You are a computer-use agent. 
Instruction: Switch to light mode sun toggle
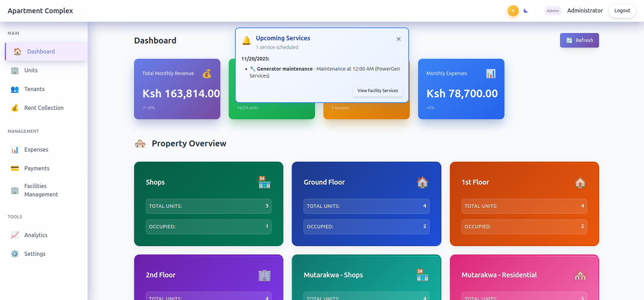513,11
